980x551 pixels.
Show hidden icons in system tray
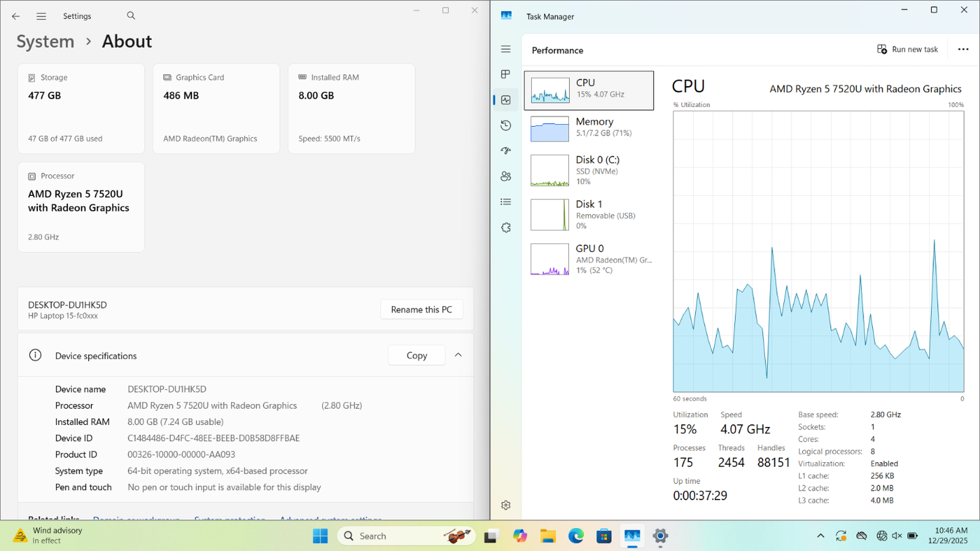coord(820,536)
